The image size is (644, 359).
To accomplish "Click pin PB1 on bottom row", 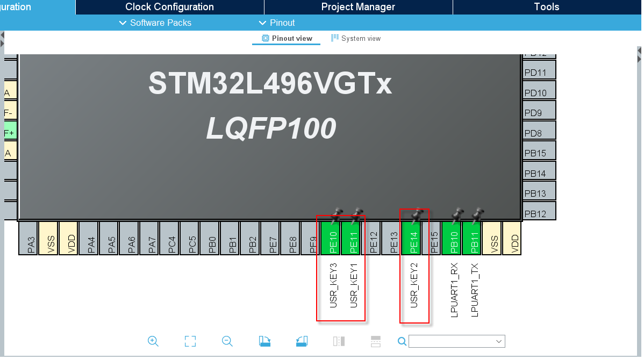I will [x=231, y=239].
